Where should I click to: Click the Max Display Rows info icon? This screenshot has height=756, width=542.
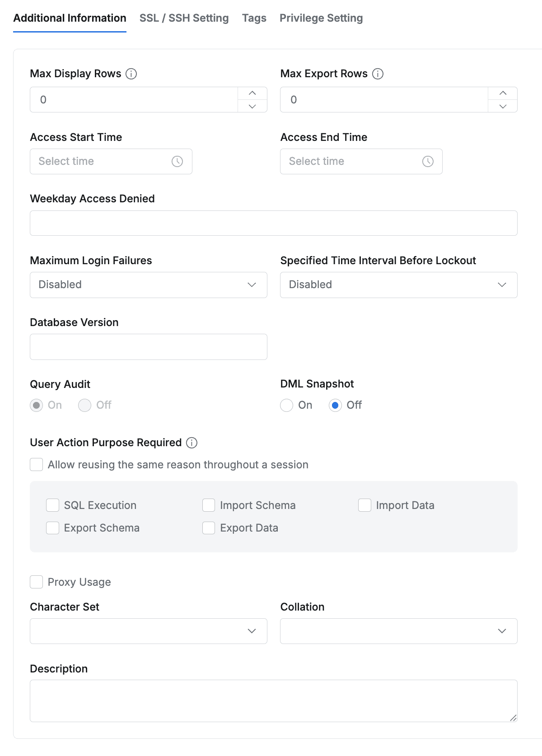[131, 74]
